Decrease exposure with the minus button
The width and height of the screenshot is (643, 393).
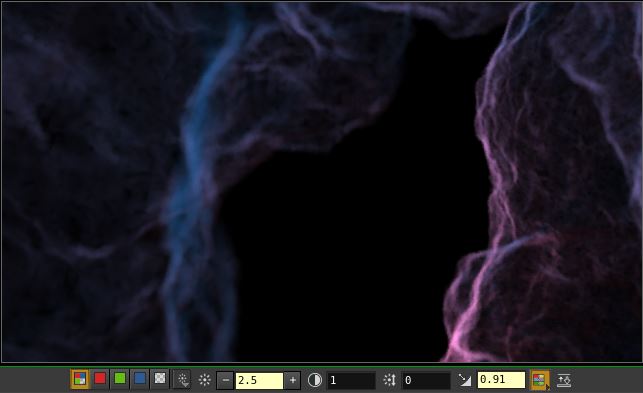tap(225, 380)
